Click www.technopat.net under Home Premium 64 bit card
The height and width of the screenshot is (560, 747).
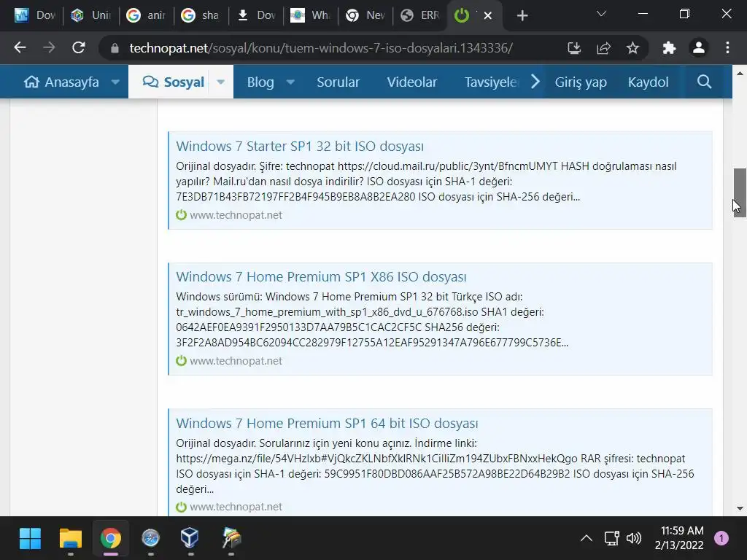tap(236, 507)
